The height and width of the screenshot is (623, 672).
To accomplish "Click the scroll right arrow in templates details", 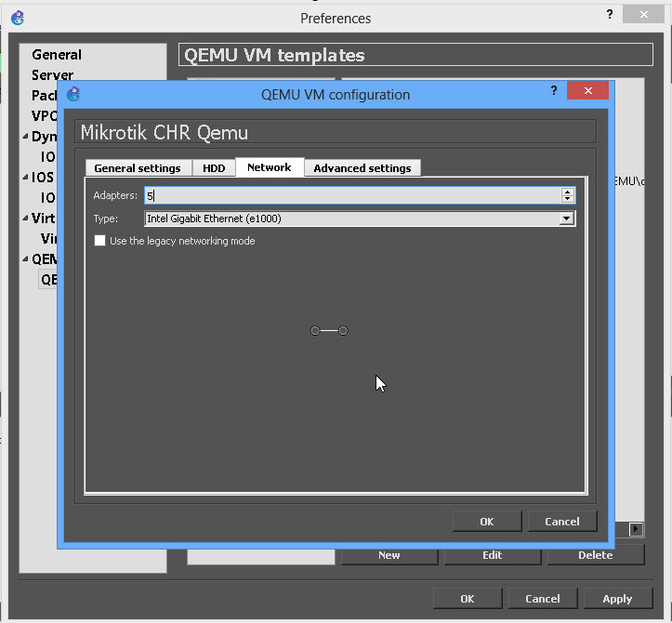I will tap(636, 529).
